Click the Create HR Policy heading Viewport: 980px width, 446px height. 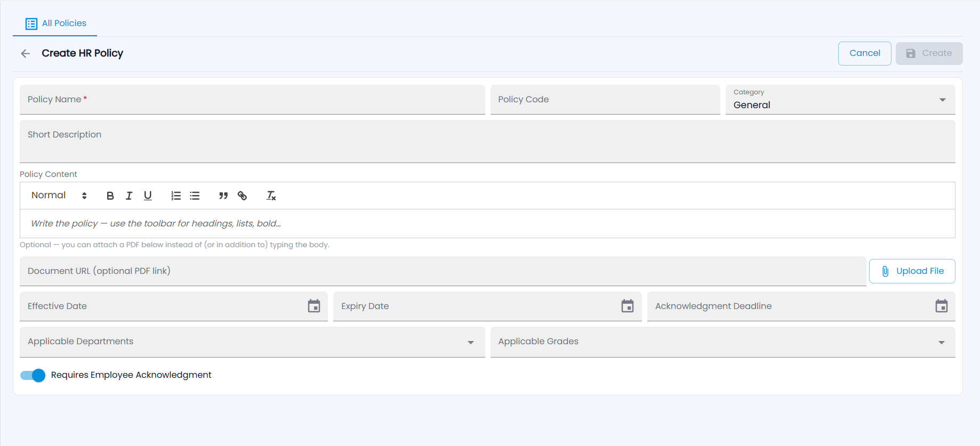coord(83,53)
